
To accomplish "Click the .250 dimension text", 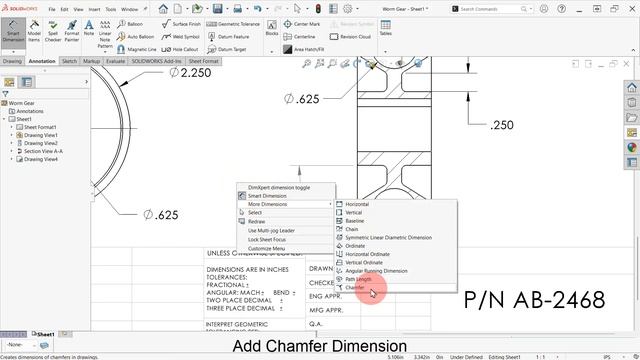I will coord(502,125).
